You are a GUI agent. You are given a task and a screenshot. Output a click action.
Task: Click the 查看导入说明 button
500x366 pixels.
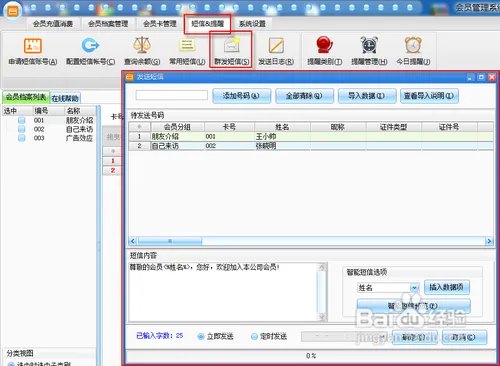(x=429, y=96)
